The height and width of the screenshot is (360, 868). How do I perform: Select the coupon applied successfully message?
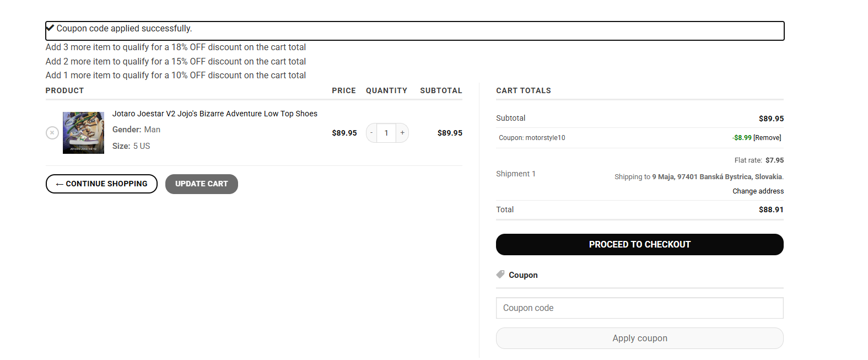click(x=124, y=29)
